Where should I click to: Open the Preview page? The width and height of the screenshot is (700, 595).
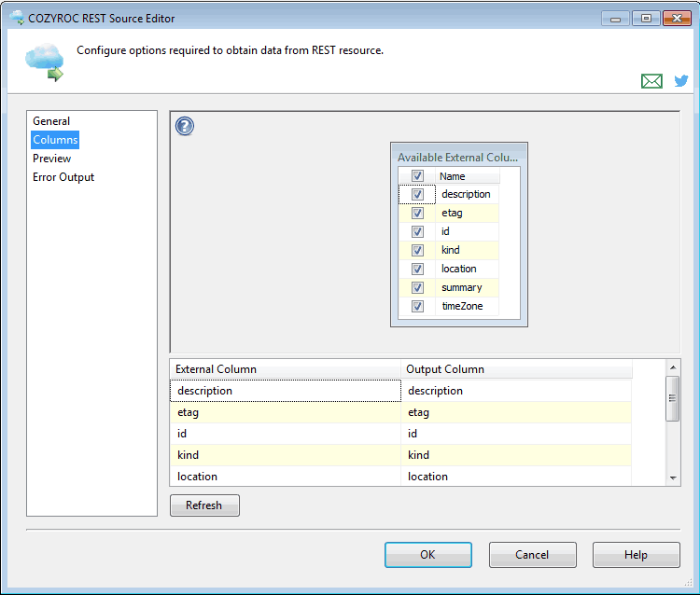pyautogui.click(x=51, y=159)
